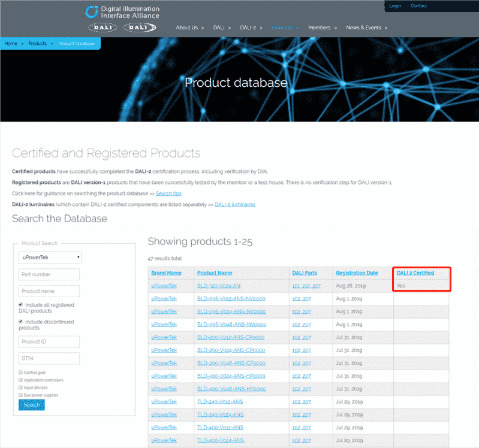Expand the arrow next to DALI-2 menu

261,28
